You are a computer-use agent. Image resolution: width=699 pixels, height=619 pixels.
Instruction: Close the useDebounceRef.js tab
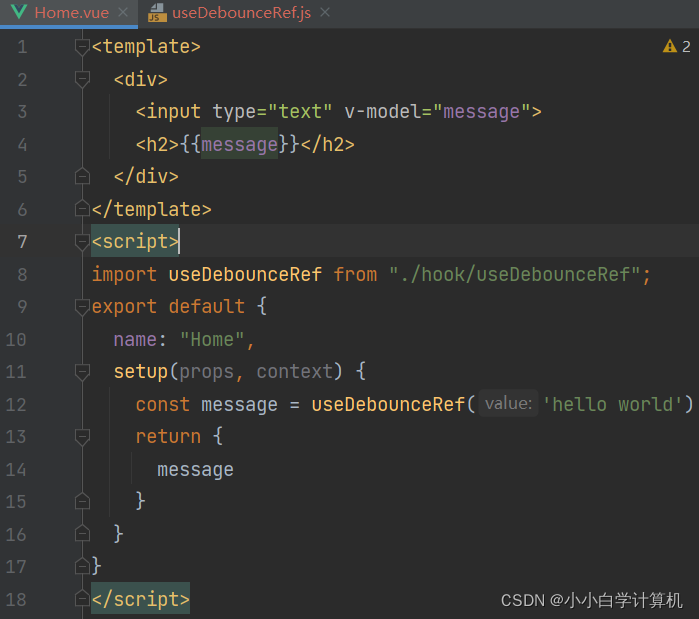pos(325,12)
